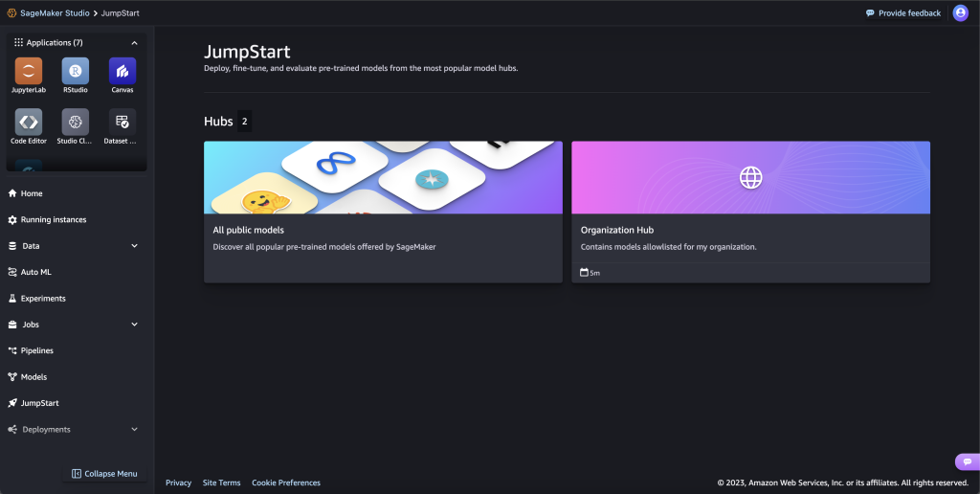Click the calendar icon showing 5m

585,273
